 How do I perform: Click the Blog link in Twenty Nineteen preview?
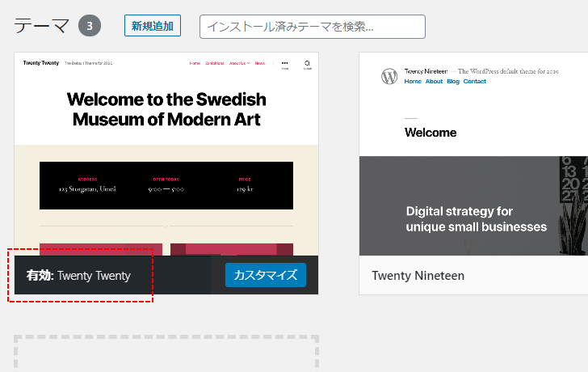pyautogui.click(x=453, y=82)
